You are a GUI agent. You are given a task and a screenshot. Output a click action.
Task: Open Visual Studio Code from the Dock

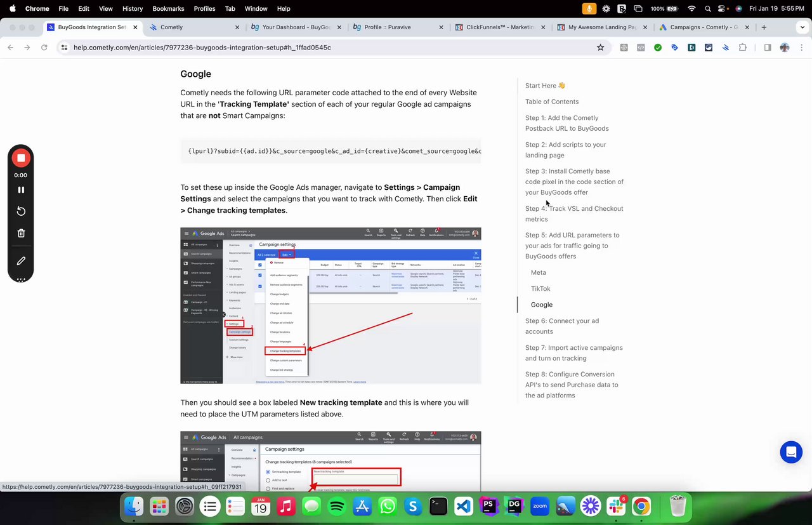click(464, 506)
